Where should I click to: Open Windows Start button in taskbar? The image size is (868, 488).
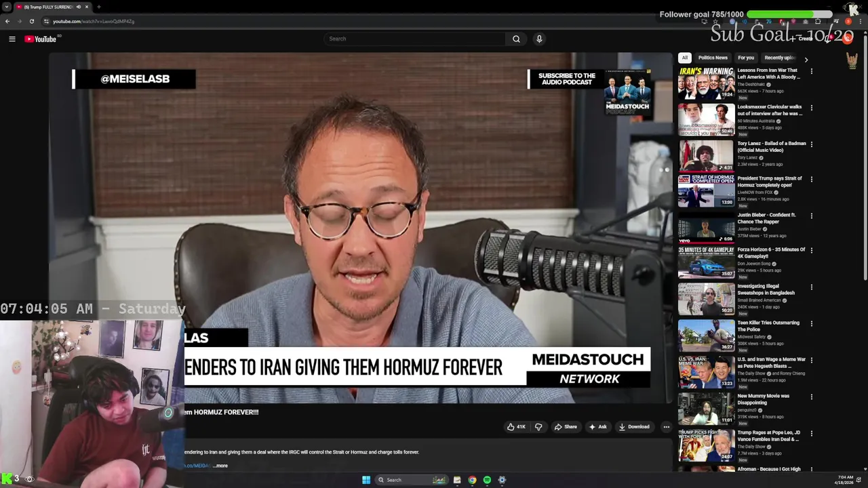pyautogui.click(x=366, y=480)
